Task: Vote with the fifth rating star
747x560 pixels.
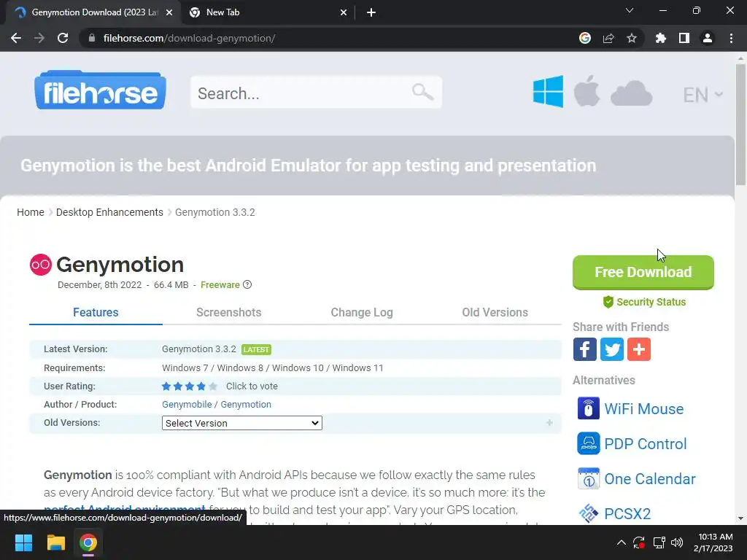Action: pyautogui.click(x=213, y=386)
